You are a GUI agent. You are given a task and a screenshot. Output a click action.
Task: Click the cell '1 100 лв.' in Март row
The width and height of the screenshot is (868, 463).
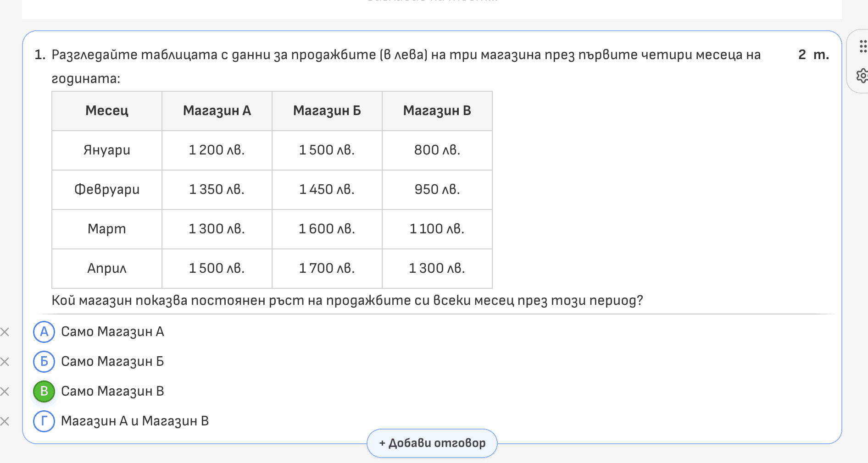tap(437, 229)
